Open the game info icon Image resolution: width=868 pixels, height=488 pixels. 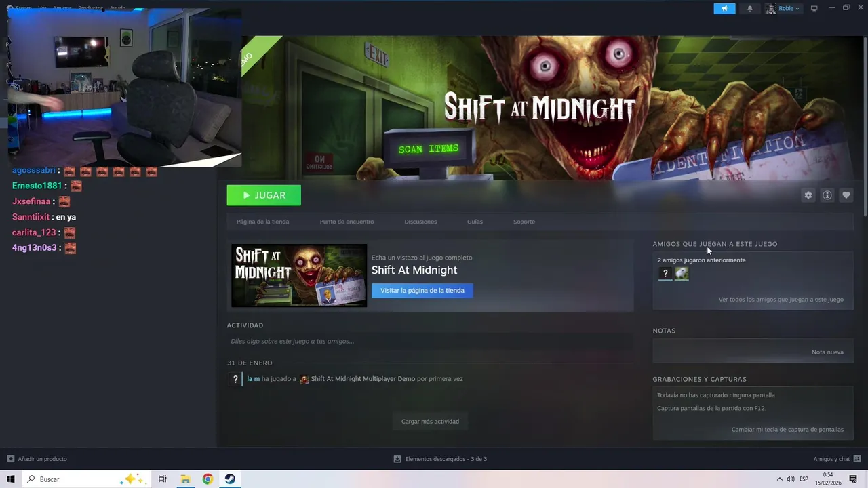tap(827, 195)
